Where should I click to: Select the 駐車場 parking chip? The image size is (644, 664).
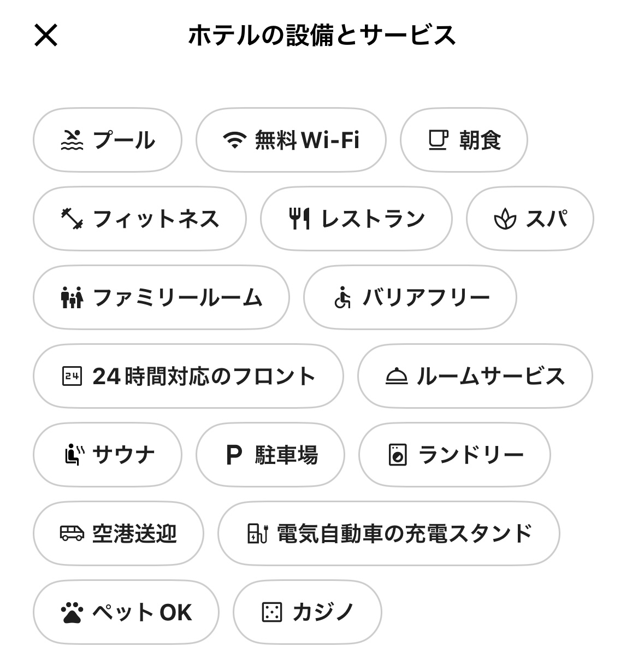[270, 455]
